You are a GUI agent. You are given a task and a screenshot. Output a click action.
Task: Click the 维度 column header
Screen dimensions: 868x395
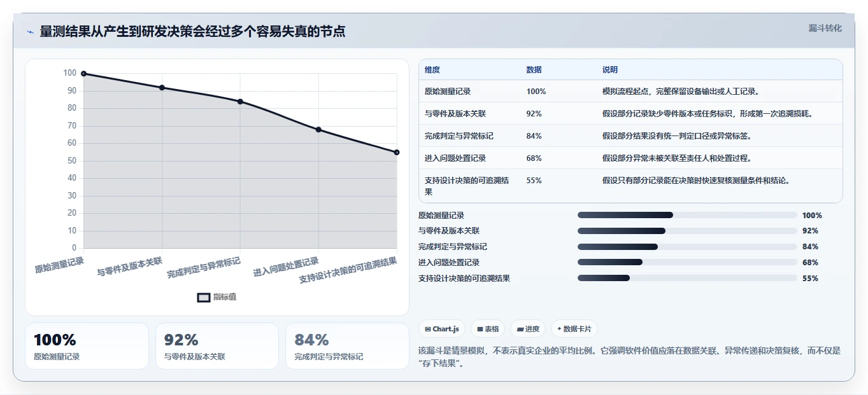pos(432,70)
